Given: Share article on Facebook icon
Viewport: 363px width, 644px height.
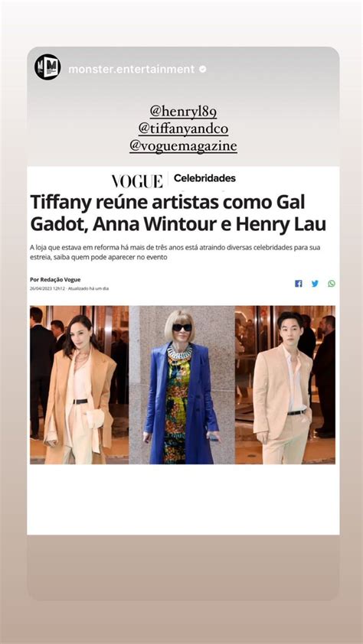Looking at the screenshot, I should (299, 284).
